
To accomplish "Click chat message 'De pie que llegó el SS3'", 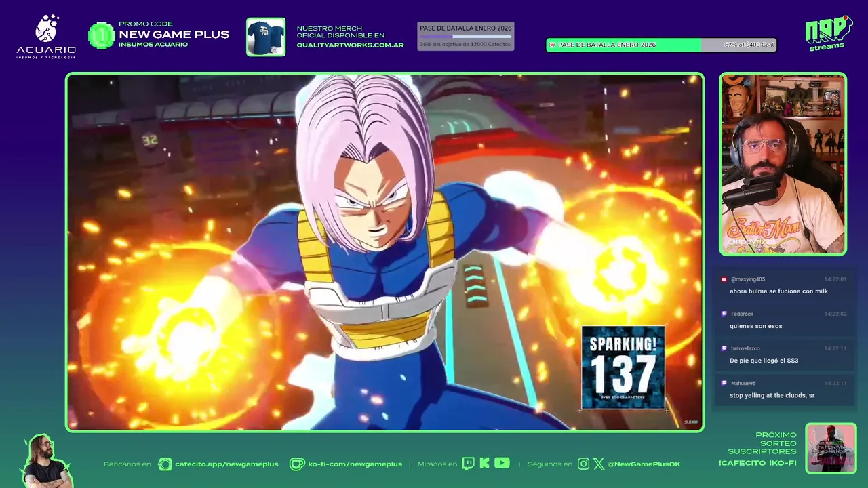I will coord(764,361).
